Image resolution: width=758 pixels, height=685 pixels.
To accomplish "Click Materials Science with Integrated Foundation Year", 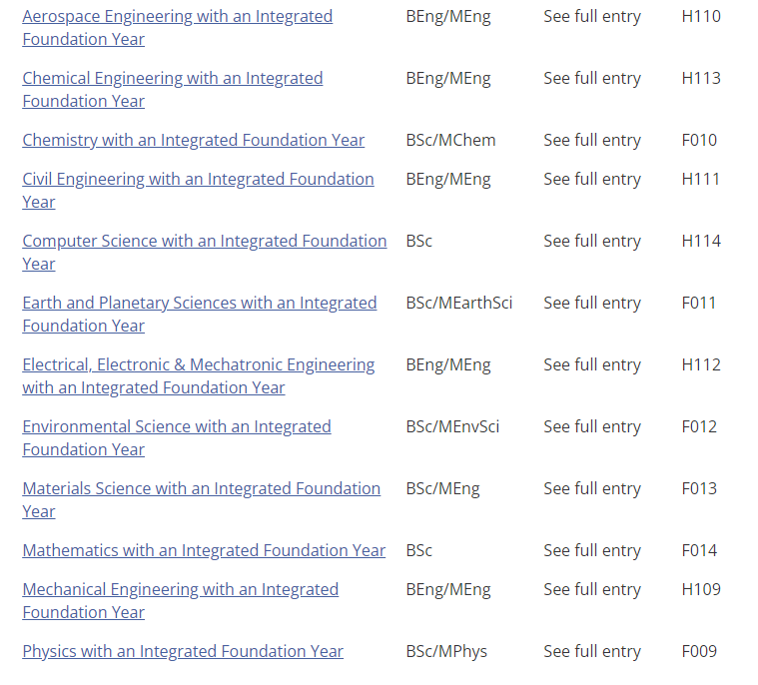I will (202, 500).
